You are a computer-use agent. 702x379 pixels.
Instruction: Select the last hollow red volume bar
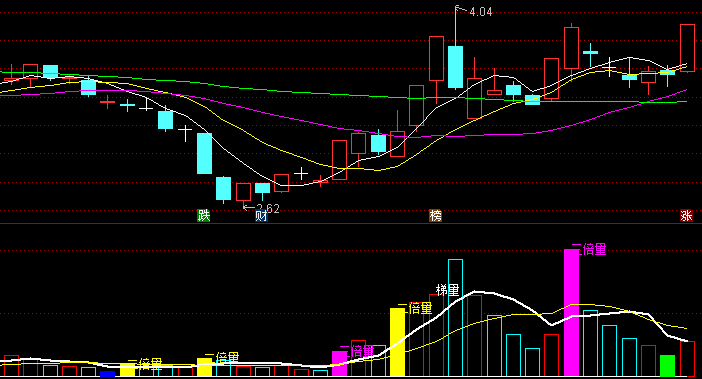pos(687,359)
